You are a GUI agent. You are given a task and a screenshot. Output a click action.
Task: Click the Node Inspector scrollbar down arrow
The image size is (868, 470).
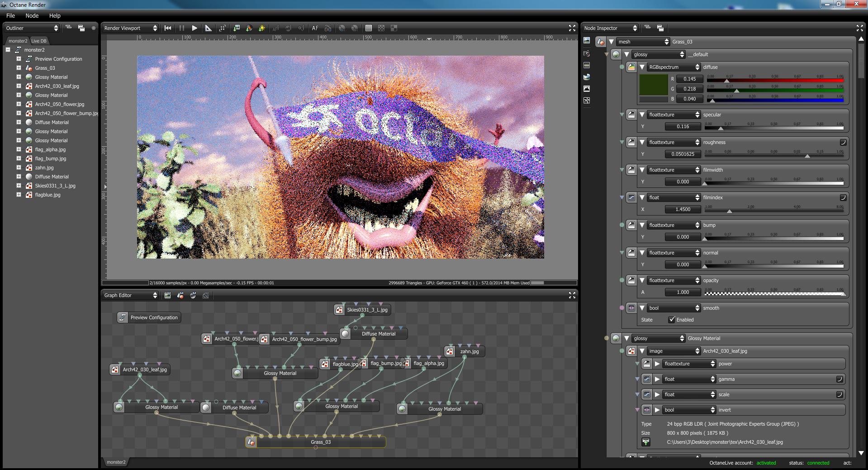click(x=861, y=453)
